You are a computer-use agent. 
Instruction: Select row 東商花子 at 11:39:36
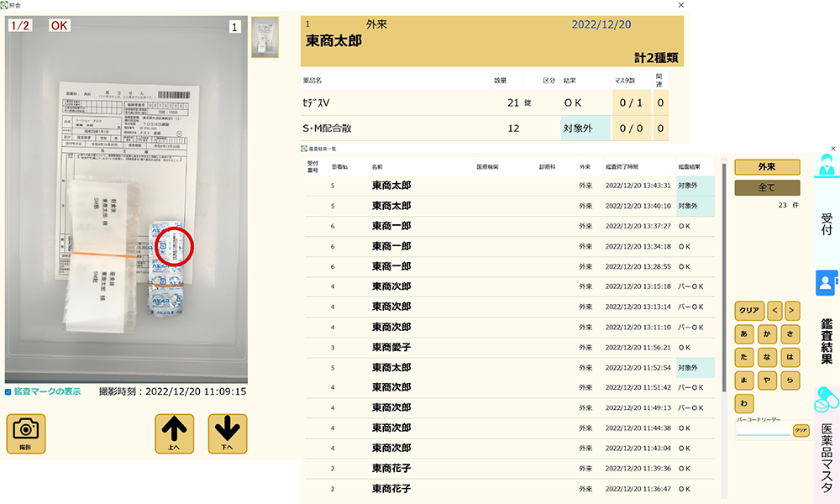tap(510, 469)
